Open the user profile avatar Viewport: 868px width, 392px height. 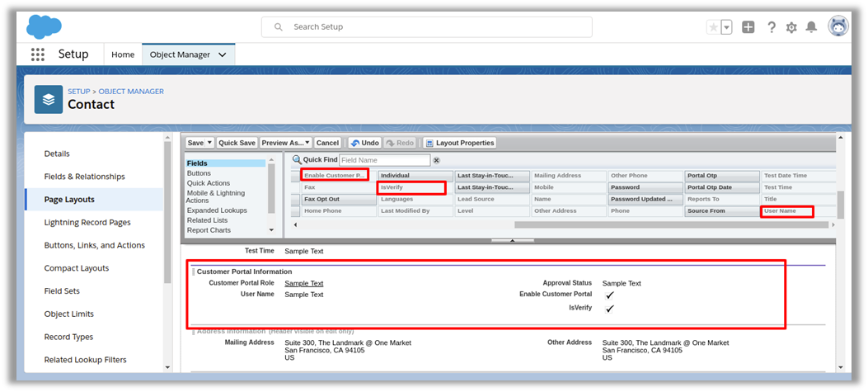point(838,26)
